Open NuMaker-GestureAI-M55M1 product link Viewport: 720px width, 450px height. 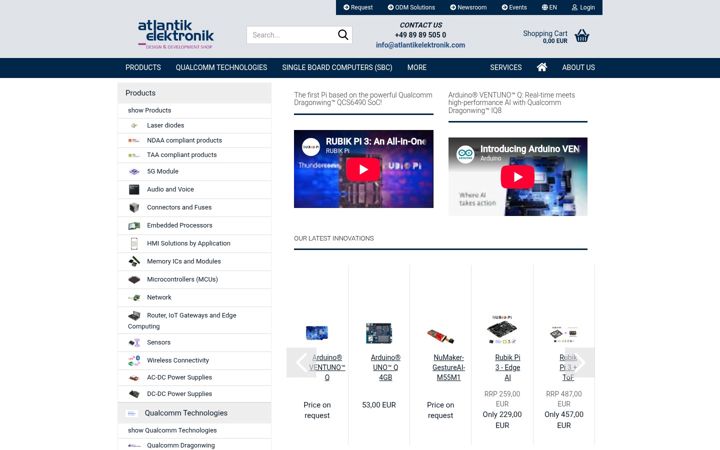tap(449, 367)
